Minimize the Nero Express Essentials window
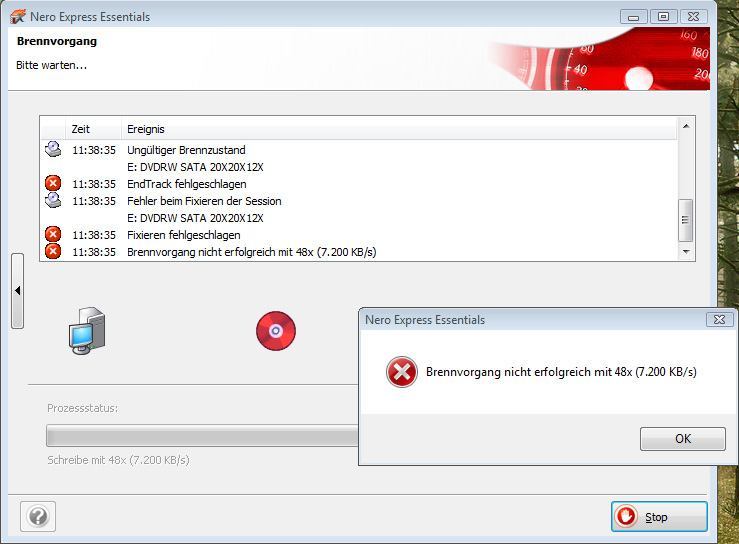Viewport: 739px width, 544px height. (633, 17)
